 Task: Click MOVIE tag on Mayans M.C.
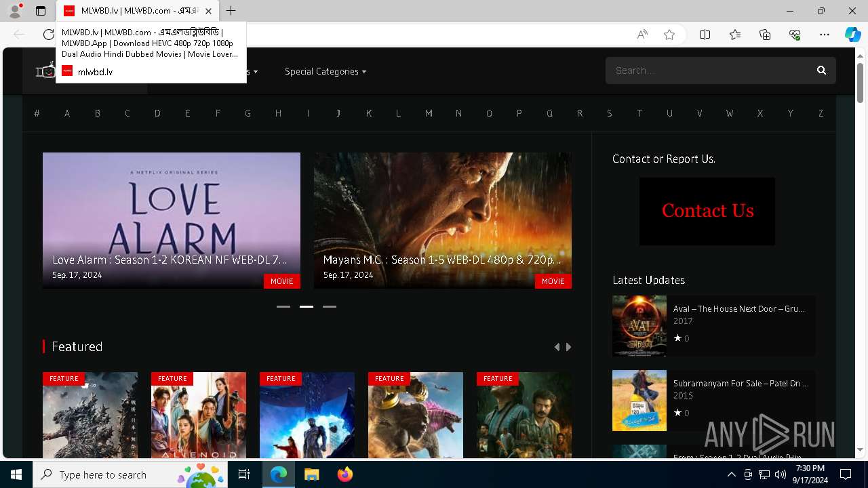coord(553,281)
